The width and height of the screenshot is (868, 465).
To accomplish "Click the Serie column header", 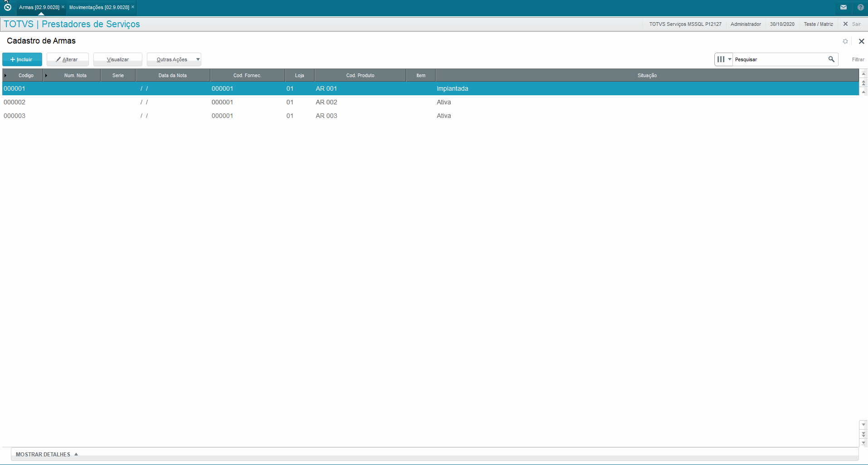I will pos(118,75).
